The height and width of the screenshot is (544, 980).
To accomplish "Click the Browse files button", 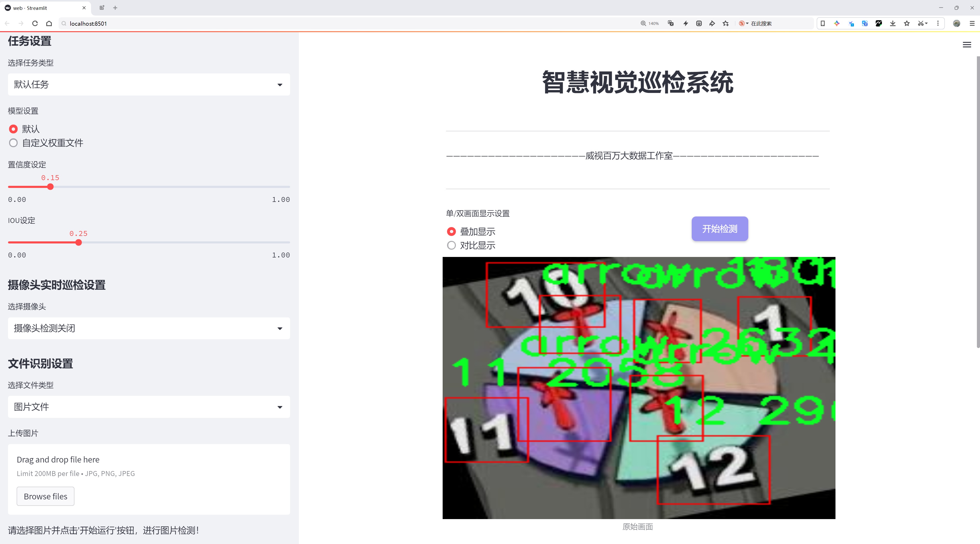I will (x=45, y=497).
